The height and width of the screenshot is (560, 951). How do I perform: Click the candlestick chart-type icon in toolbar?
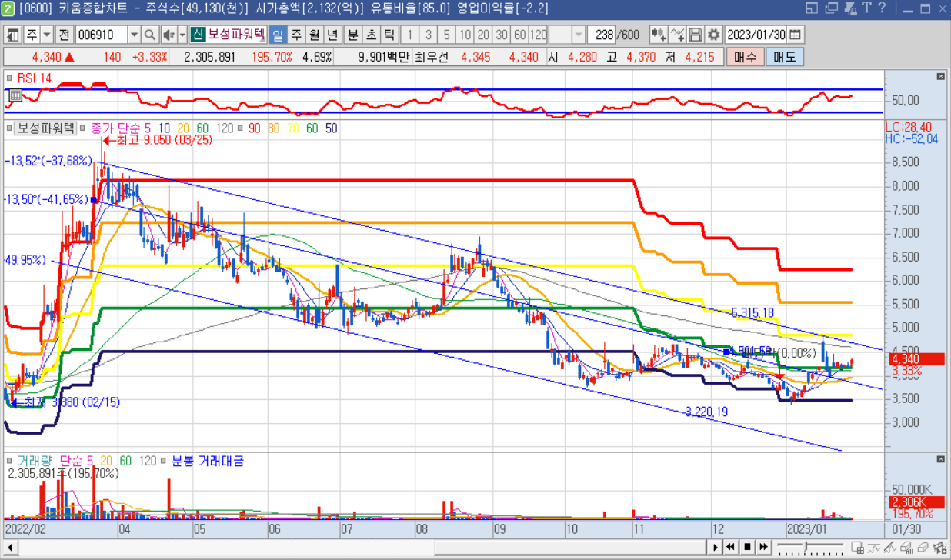(659, 35)
